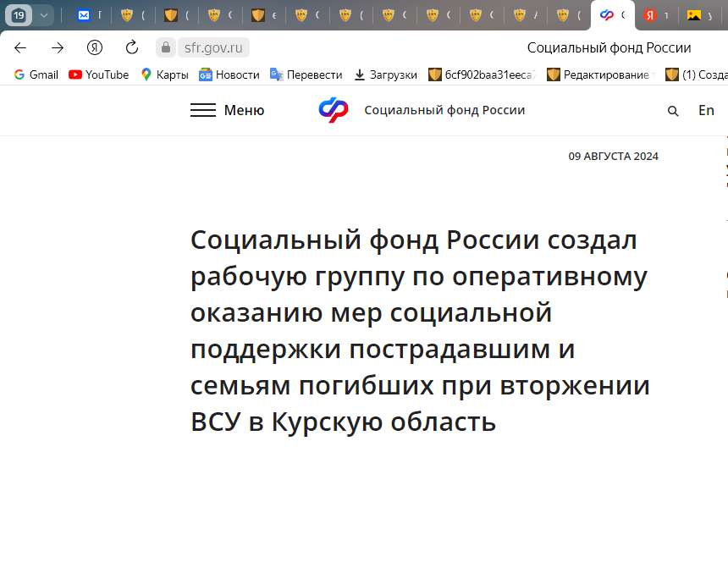Image resolution: width=728 pixels, height=579 pixels.
Task: Click the Социальный фонд России logo
Action: coord(333,110)
